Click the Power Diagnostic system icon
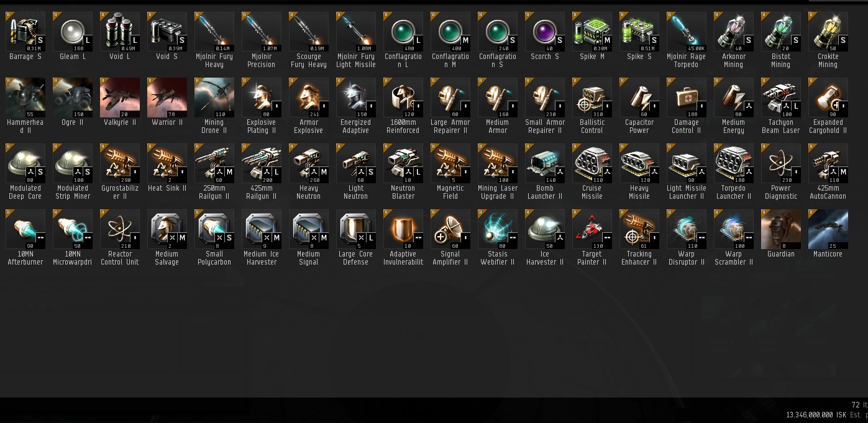This screenshot has width=868, height=423. tap(781, 163)
